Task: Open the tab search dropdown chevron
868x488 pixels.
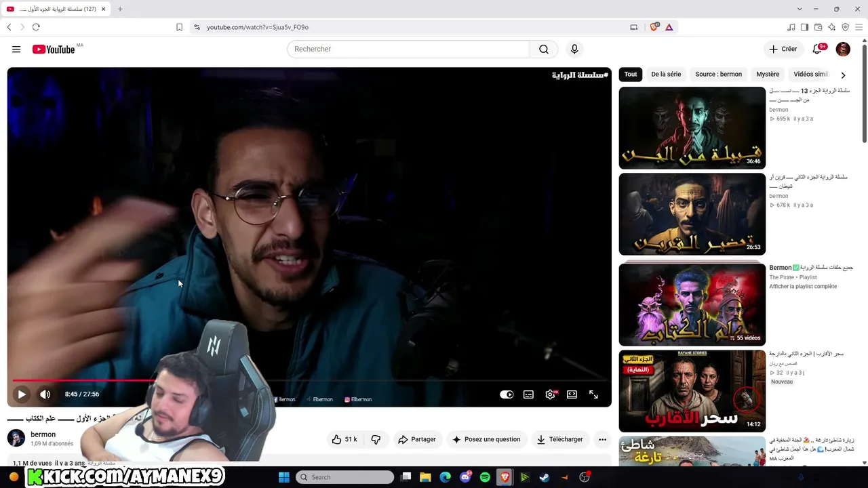Action: click(x=800, y=9)
